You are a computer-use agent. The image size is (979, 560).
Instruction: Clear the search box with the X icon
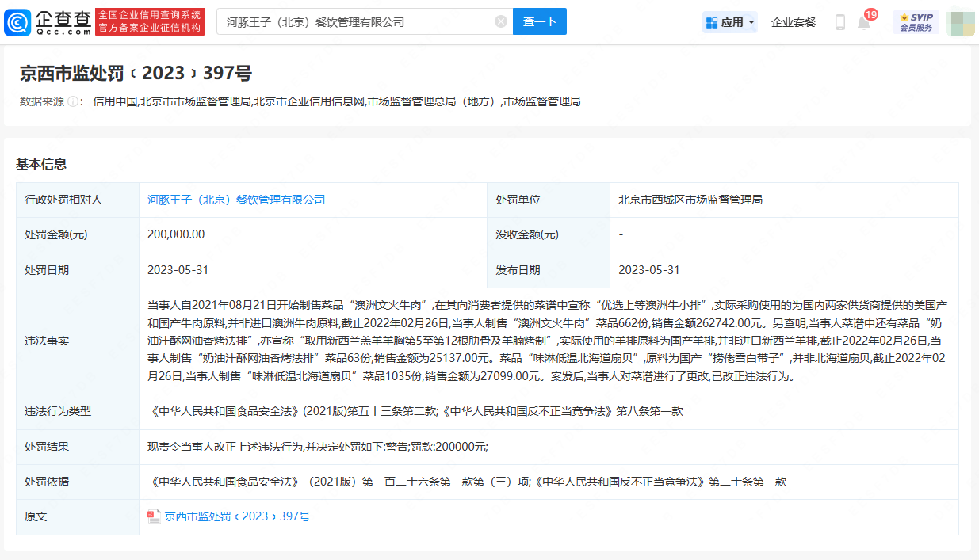pyautogui.click(x=501, y=21)
